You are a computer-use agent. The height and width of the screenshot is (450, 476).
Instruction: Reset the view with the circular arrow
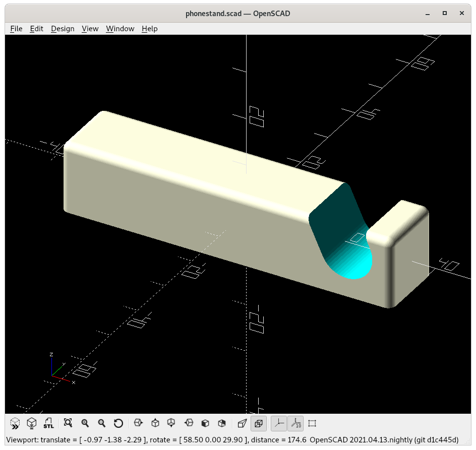pyautogui.click(x=118, y=423)
